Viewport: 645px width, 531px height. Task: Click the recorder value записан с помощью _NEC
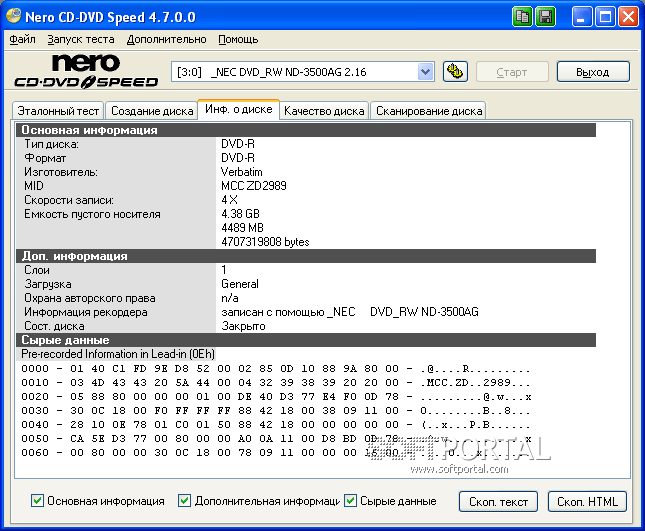click(288, 312)
